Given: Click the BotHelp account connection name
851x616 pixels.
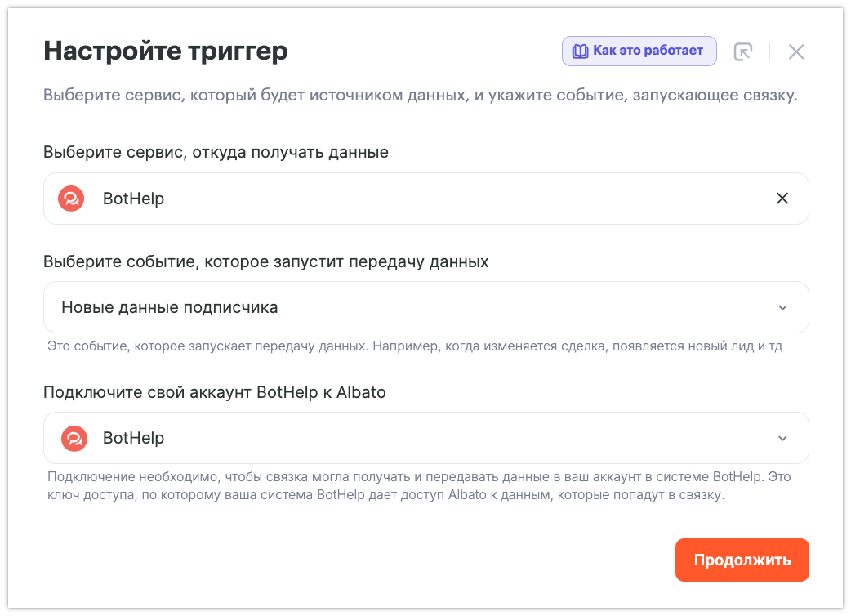Looking at the screenshot, I should tap(133, 439).
